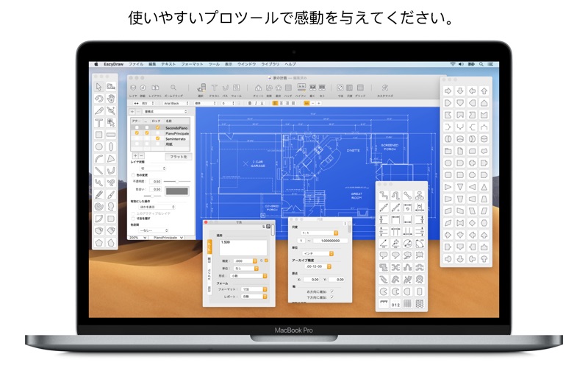Image resolution: width=588 pixels, height=368 pixels.
Task: Click the グリッド grid toolbar icon
Action: 360,88
